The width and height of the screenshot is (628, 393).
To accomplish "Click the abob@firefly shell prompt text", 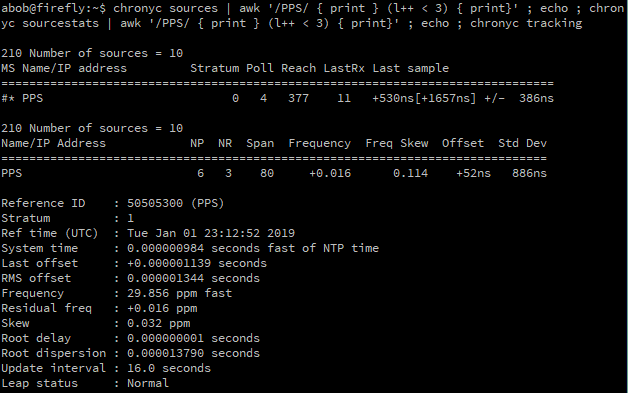I will point(53,8).
